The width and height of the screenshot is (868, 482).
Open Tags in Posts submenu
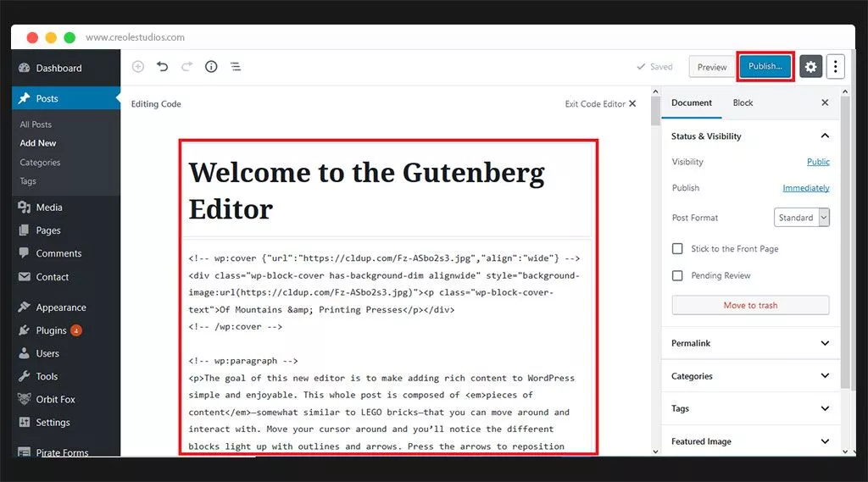(x=28, y=181)
